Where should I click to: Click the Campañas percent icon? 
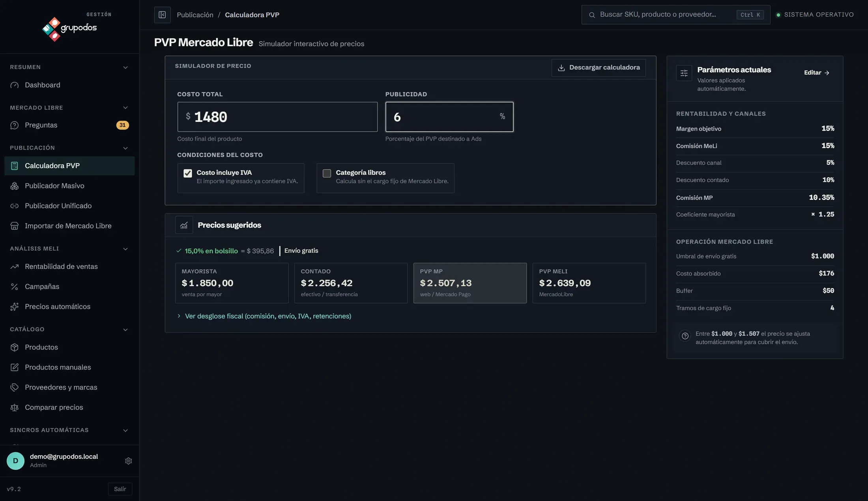[x=15, y=287]
